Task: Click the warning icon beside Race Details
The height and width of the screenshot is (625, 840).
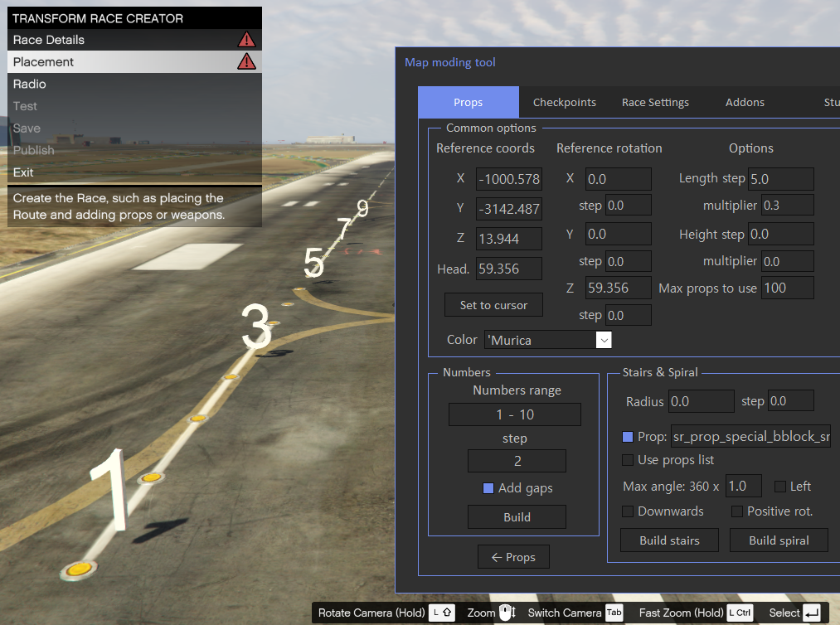Action: 246,40
